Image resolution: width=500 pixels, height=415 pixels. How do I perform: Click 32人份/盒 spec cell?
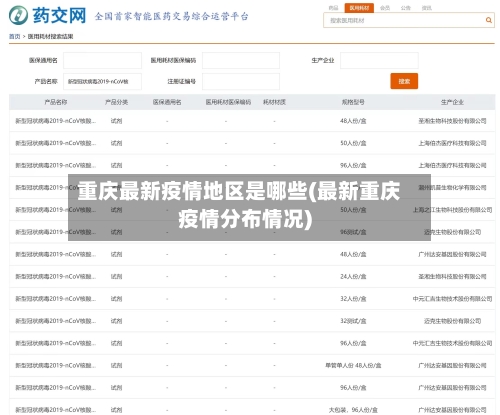tap(353, 299)
